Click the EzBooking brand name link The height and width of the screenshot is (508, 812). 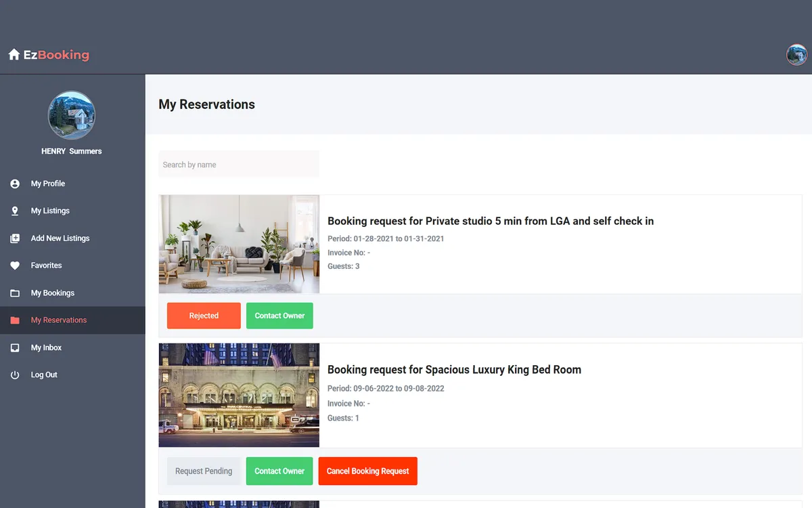pyautogui.click(x=56, y=55)
